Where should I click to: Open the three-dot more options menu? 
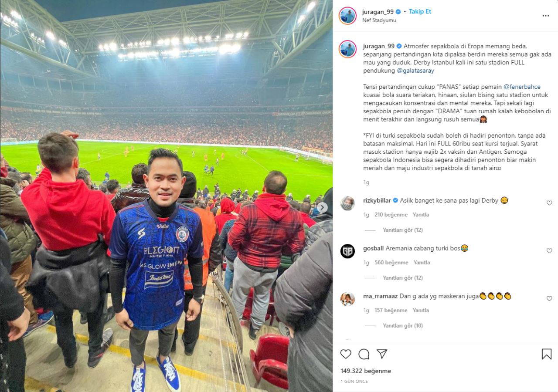coord(546,16)
